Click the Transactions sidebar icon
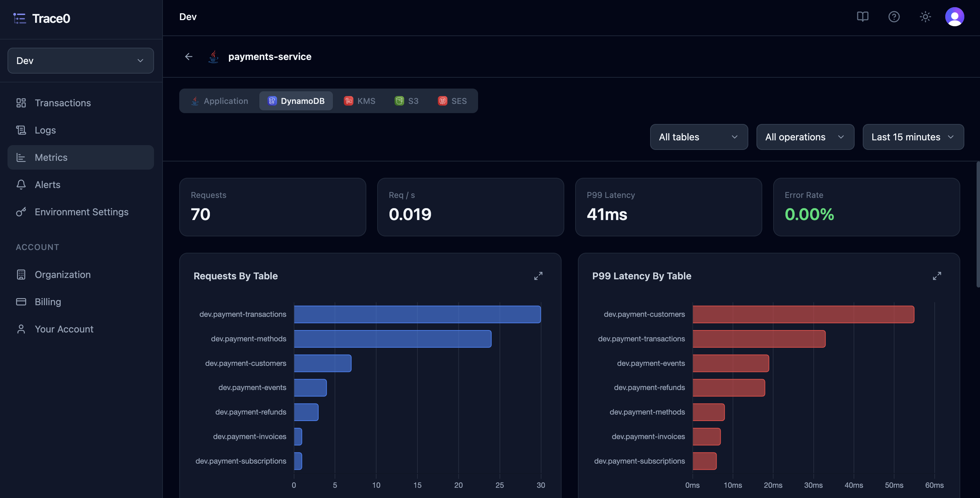The image size is (980, 498). 21,103
